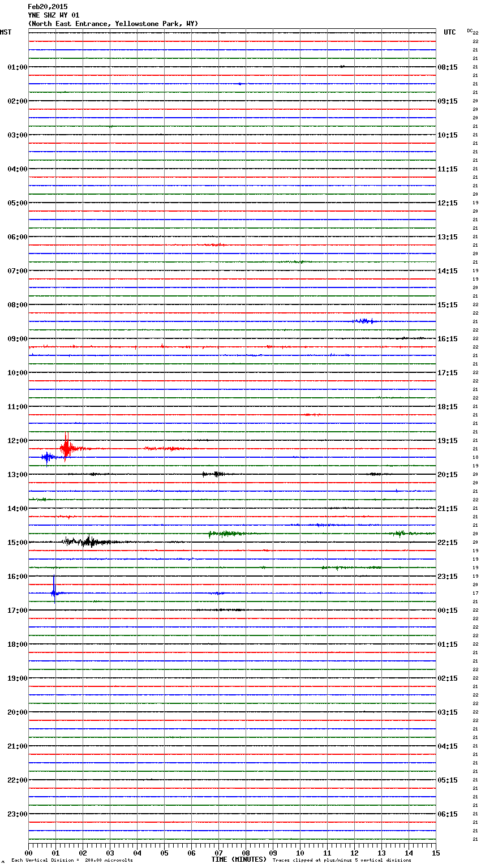Image resolution: width=481 pixels, height=868 pixels.
Task: Click the 09:00 MST time label
Action: [x=18, y=339]
